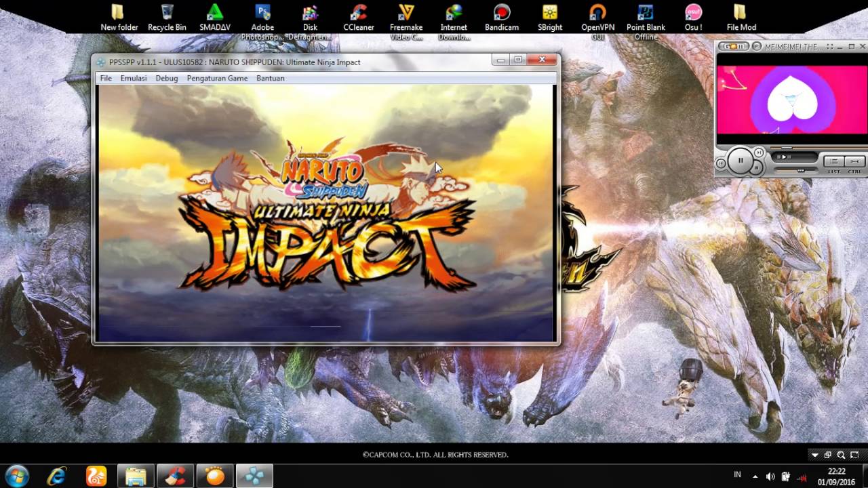
Task: Select the SMADAV desktop icon
Action: tap(215, 18)
